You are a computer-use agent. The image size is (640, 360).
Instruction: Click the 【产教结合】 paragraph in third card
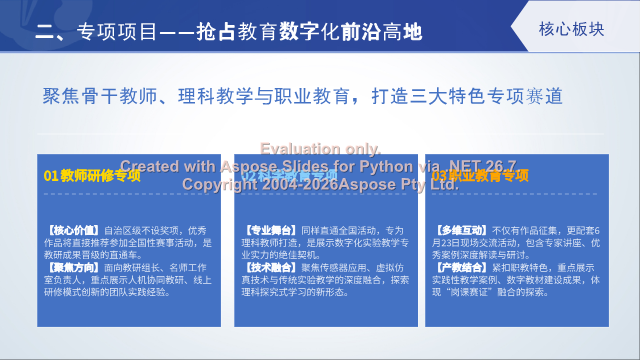(x=516, y=280)
